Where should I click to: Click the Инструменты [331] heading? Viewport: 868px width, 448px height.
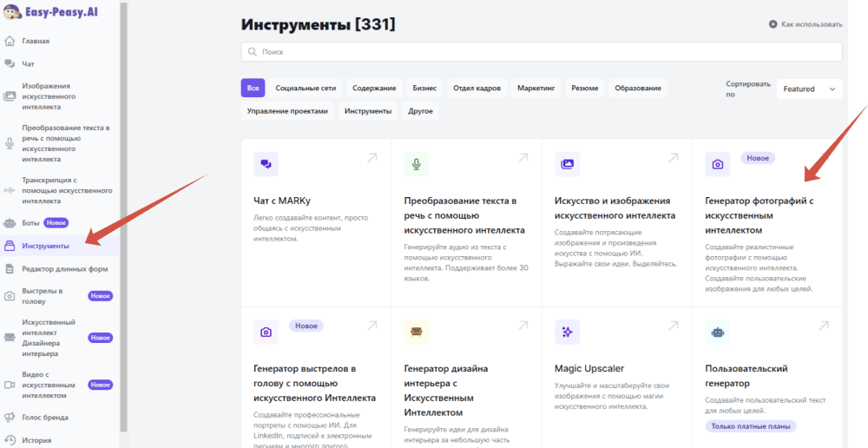tap(318, 25)
